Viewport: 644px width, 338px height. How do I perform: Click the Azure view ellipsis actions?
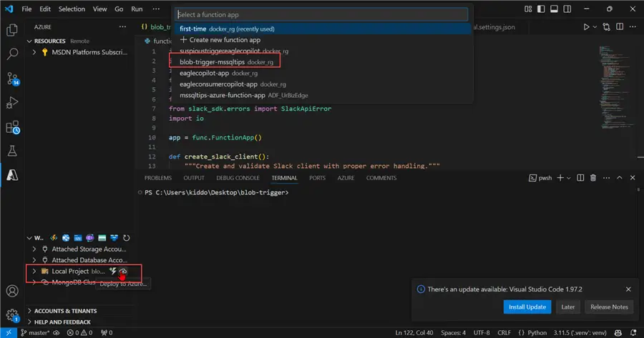[x=122, y=27]
